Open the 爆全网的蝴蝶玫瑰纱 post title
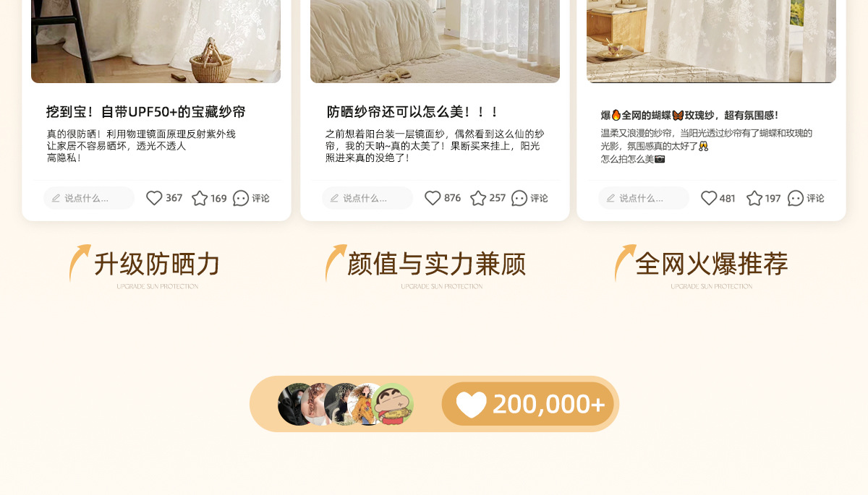The image size is (868, 495). (x=689, y=115)
